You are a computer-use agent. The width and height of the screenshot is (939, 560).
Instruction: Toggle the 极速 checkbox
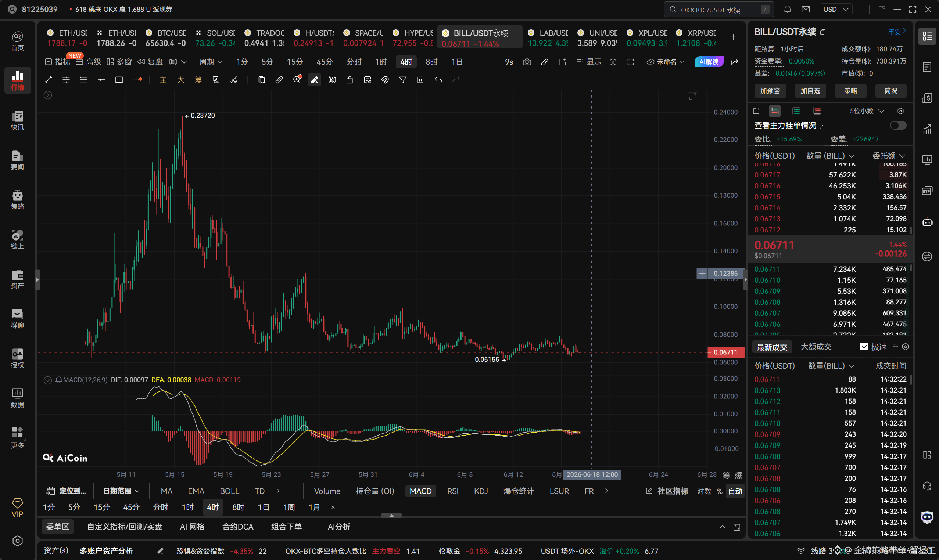(864, 347)
